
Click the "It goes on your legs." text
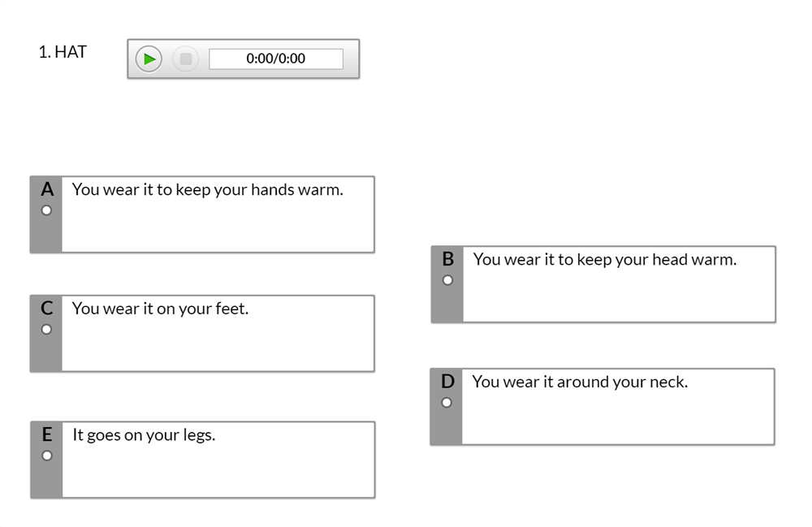(x=144, y=435)
